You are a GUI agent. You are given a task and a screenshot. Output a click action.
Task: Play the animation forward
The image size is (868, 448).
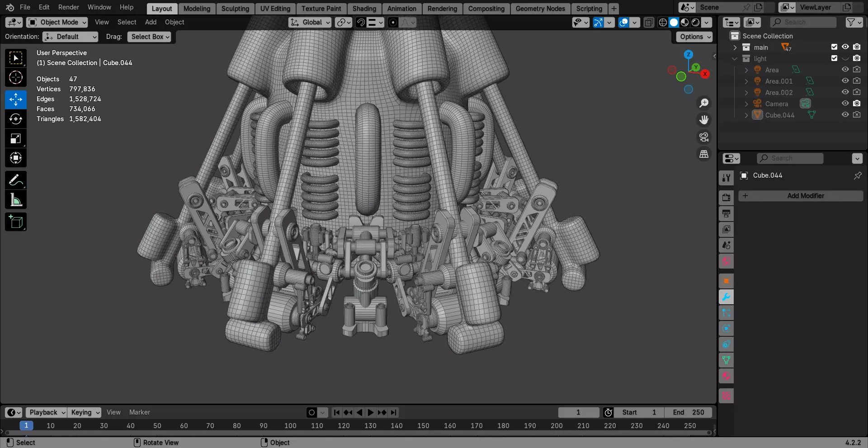(370, 412)
